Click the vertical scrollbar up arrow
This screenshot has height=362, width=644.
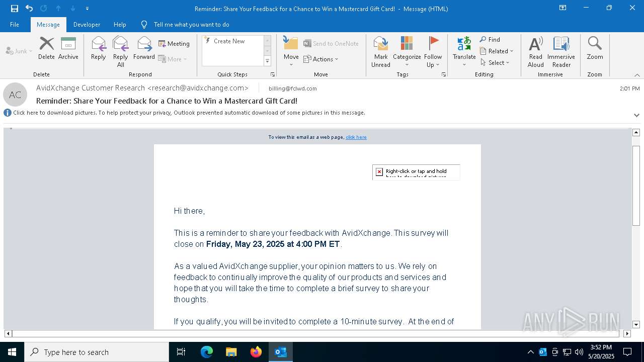click(x=636, y=132)
